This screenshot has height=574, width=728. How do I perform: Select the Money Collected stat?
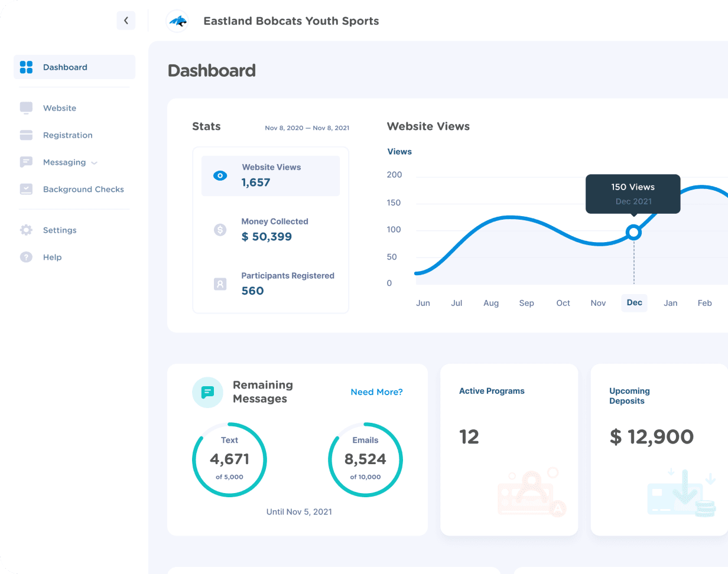point(271,230)
